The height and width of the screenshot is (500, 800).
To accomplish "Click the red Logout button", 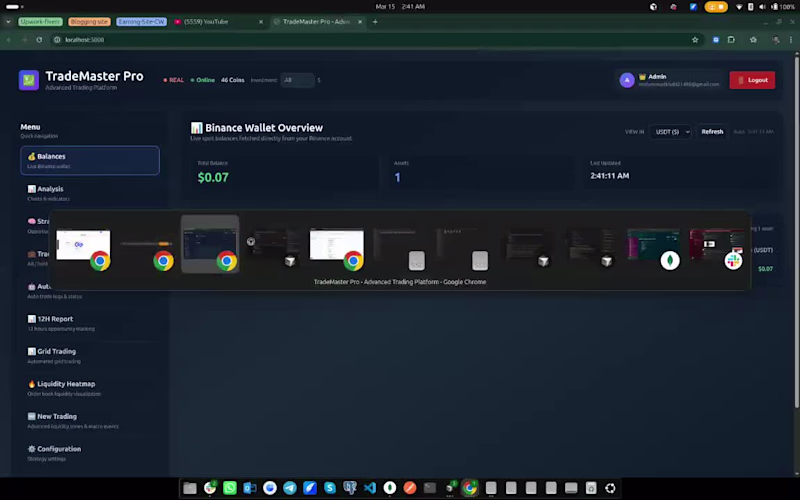I will coord(752,80).
